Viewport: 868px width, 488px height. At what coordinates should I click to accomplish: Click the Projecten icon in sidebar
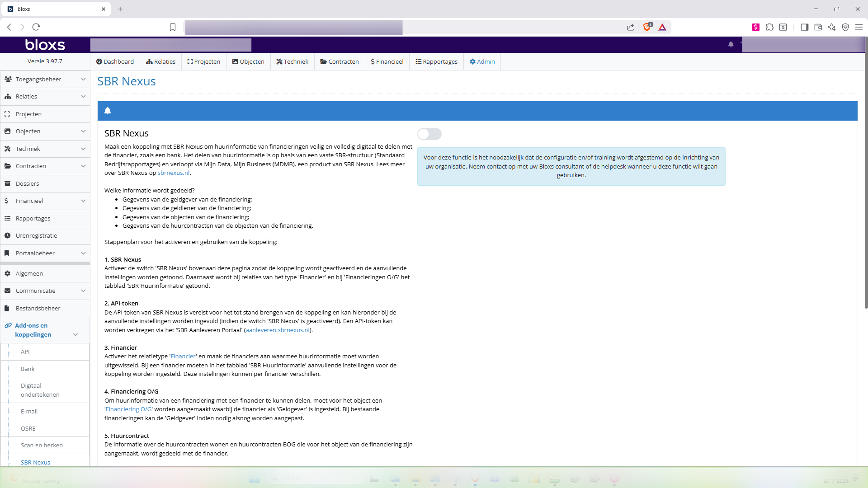coord(7,114)
